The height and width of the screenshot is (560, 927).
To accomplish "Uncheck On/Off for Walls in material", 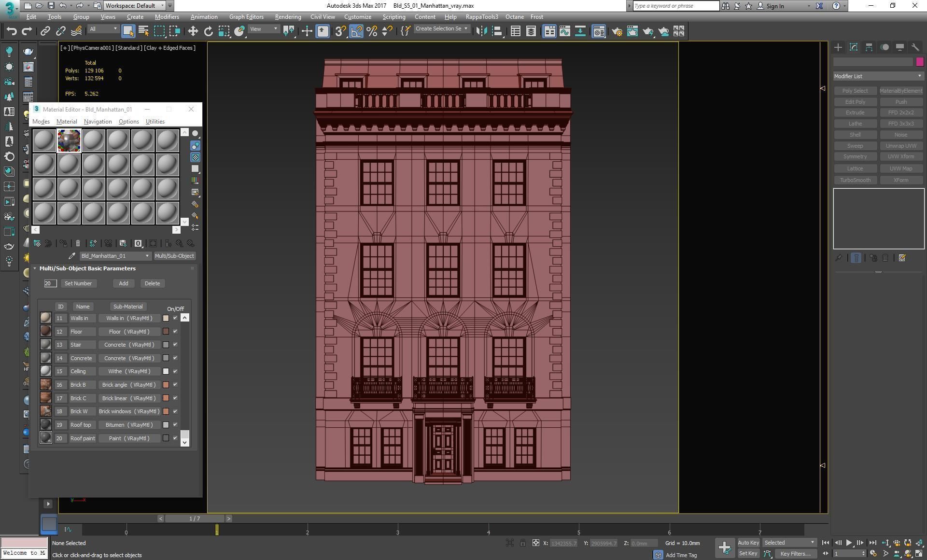I will 175,318.
